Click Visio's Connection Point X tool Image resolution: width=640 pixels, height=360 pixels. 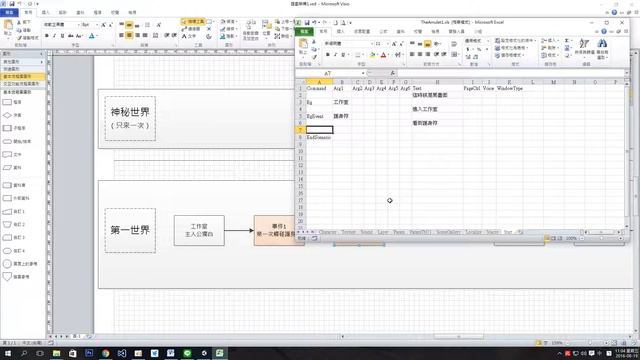pos(209,29)
